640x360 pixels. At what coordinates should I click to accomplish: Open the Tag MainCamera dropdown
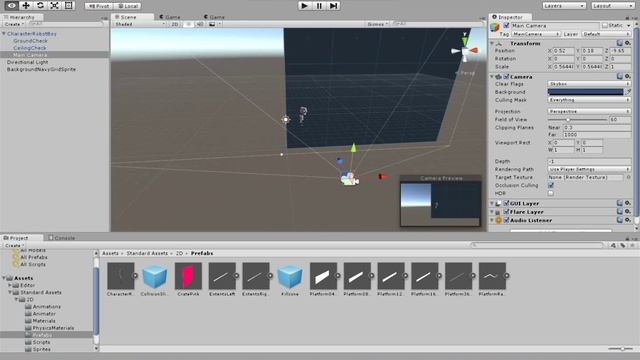536,34
